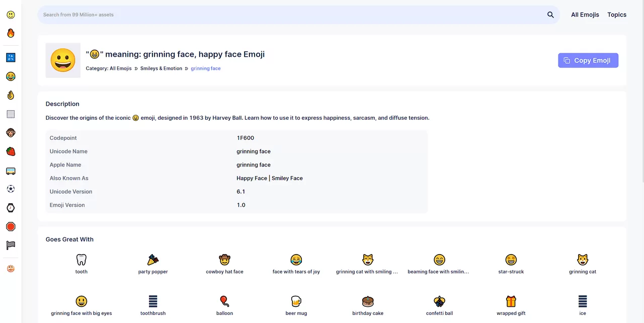Open the party popper emoji thumbnail
This screenshot has height=323, width=644.
[153, 260]
